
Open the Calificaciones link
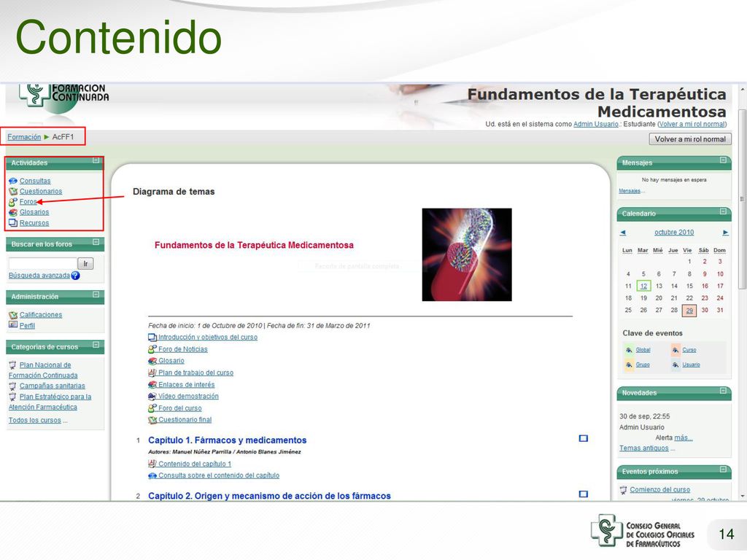point(41,315)
